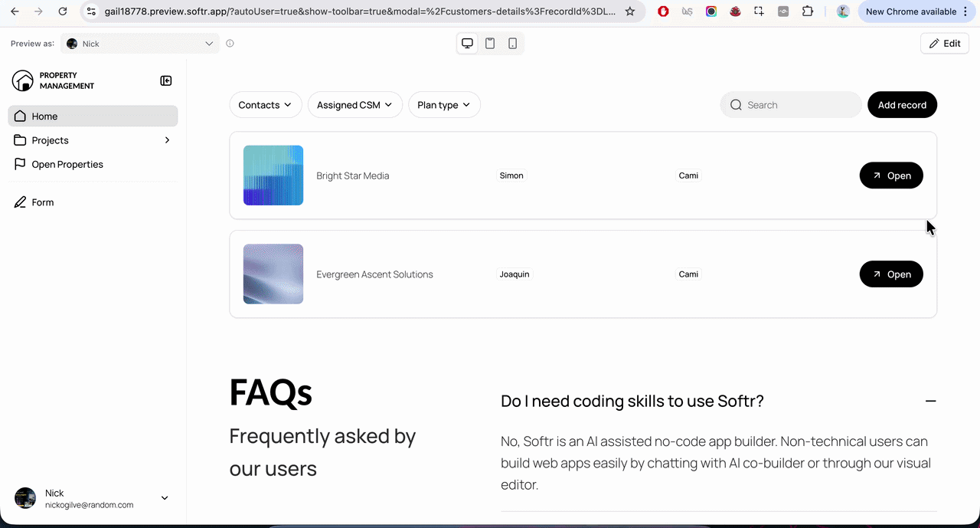Click the Add record button

tap(902, 105)
